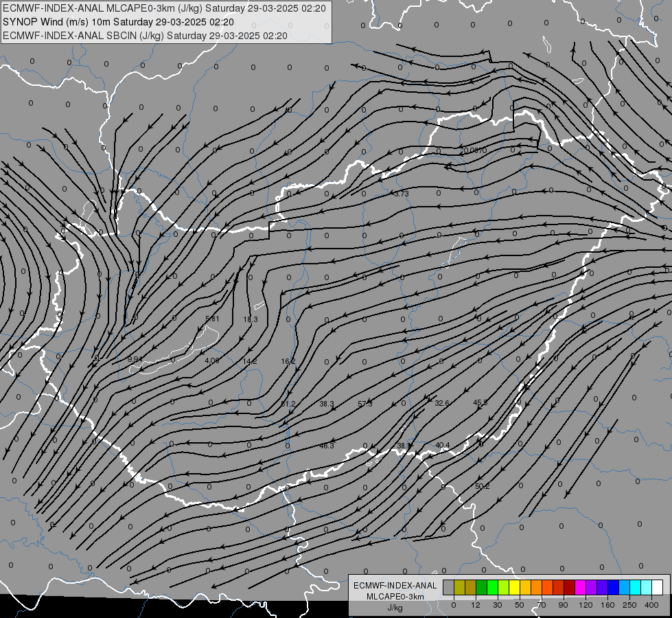Click the dark maroon-red legend swatch

pyautogui.click(x=569, y=587)
